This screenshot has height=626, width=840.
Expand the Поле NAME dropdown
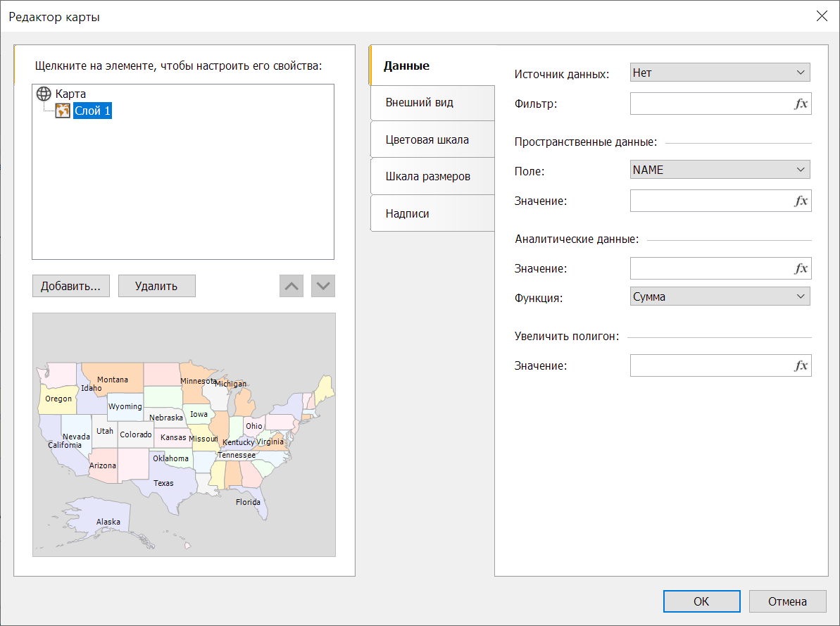(x=720, y=170)
